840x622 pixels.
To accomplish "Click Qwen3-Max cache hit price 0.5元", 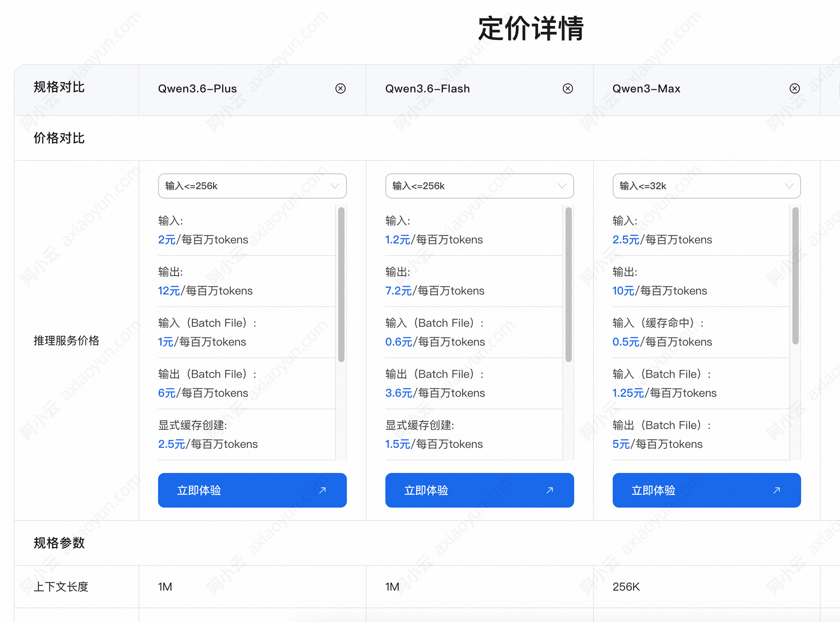I will click(x=626, y=342).
